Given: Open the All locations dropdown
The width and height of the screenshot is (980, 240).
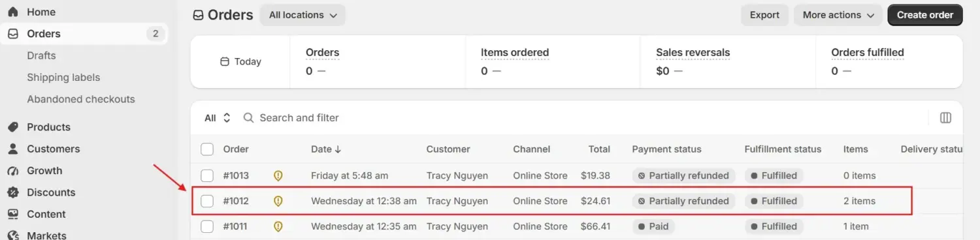Looking at the screenshot, I should click(302, 15).
